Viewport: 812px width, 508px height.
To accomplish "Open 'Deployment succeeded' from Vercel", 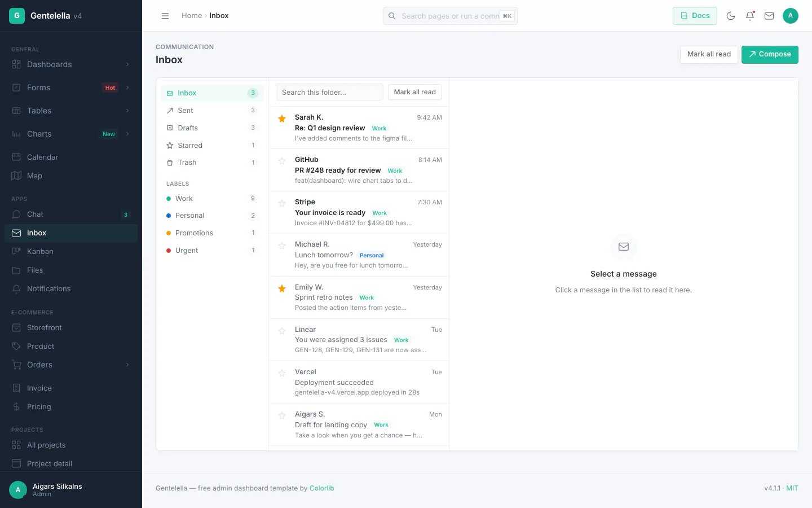I will (x=359, y=382).
